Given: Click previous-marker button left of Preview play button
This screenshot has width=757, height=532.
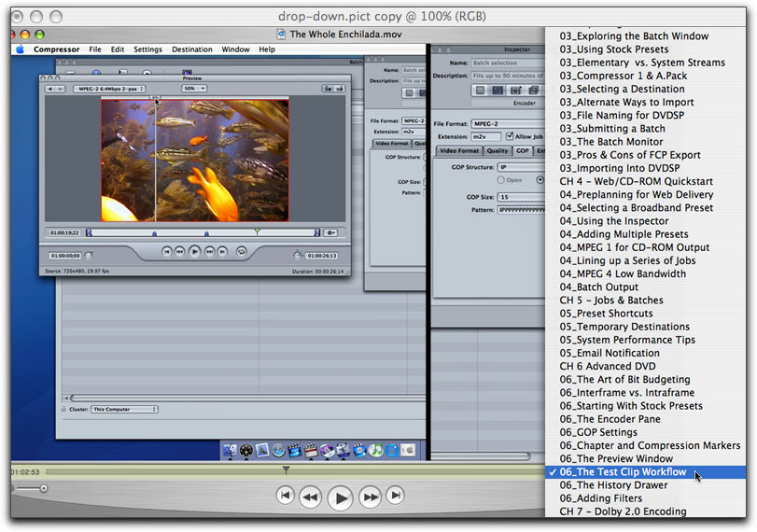Looking at the screenshot, I should (x=179, y=251).
